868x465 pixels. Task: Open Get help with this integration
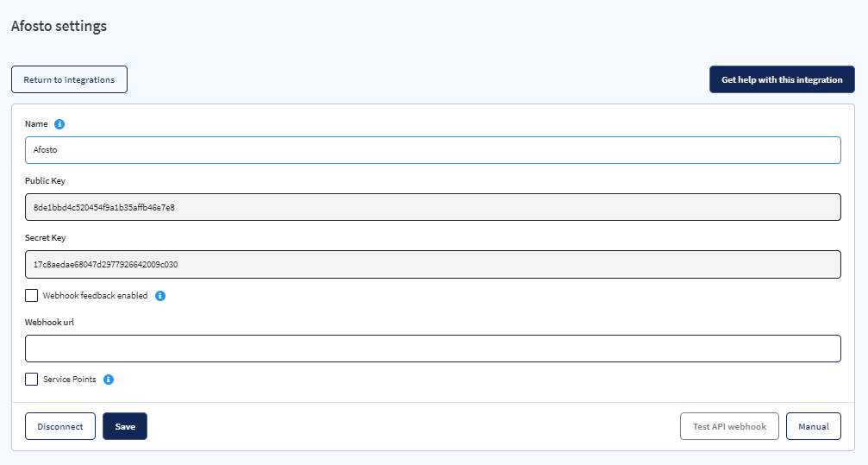click(x=782, y=79)
